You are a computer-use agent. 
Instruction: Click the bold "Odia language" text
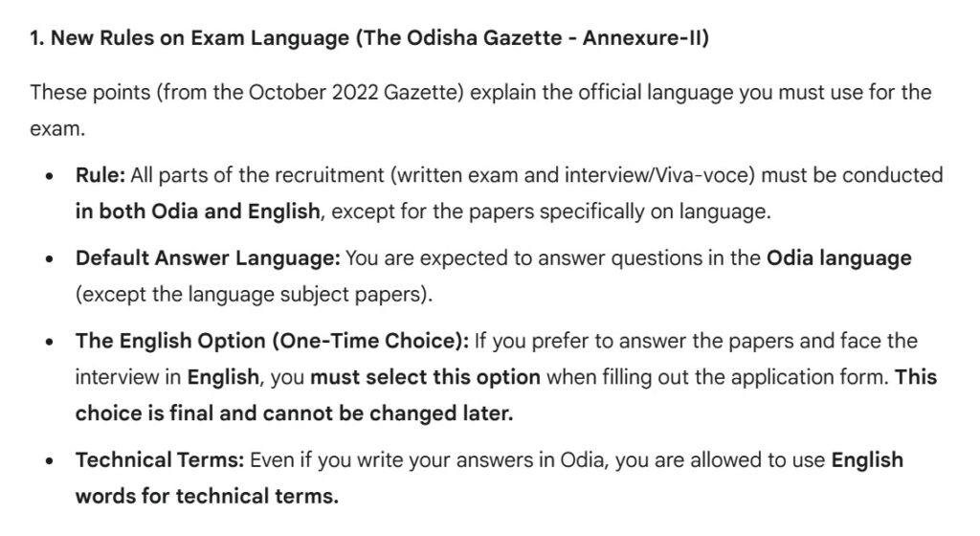[838, 258]
